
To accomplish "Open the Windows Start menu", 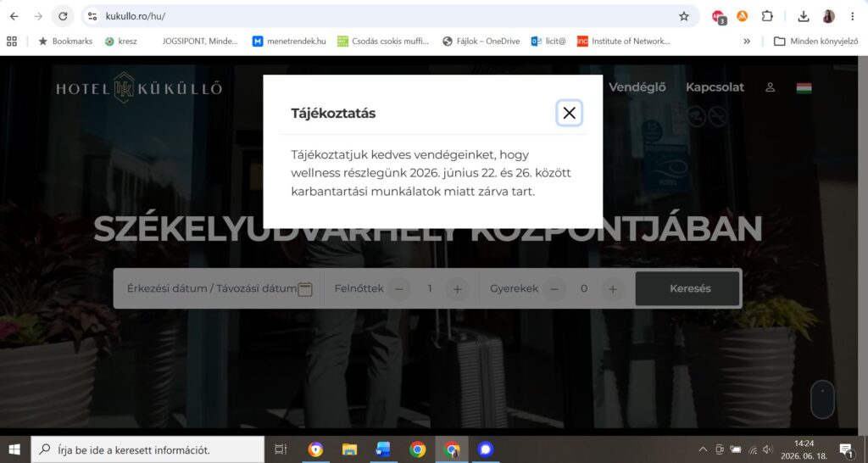I will 14,449.
